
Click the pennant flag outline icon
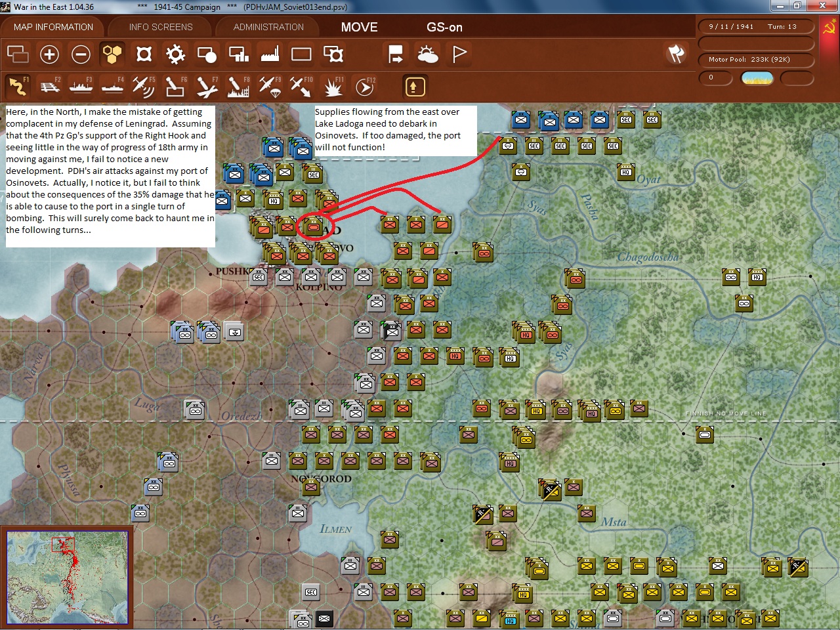click(x=459, y=54)
